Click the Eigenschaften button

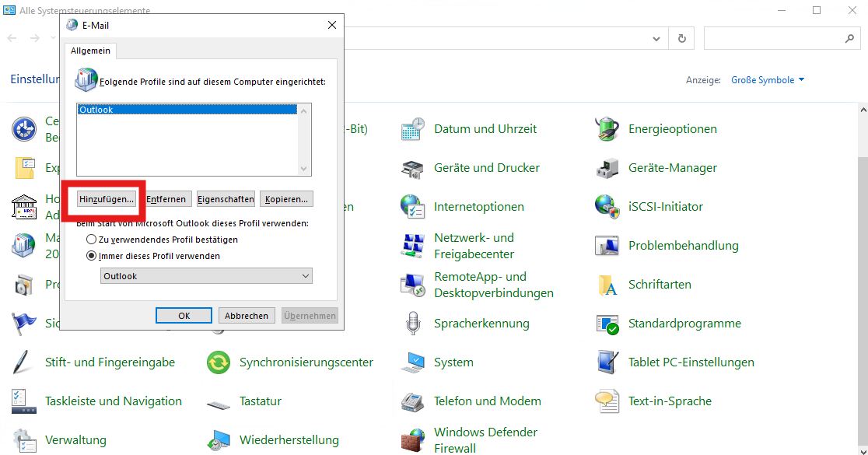tap(226, 199)
